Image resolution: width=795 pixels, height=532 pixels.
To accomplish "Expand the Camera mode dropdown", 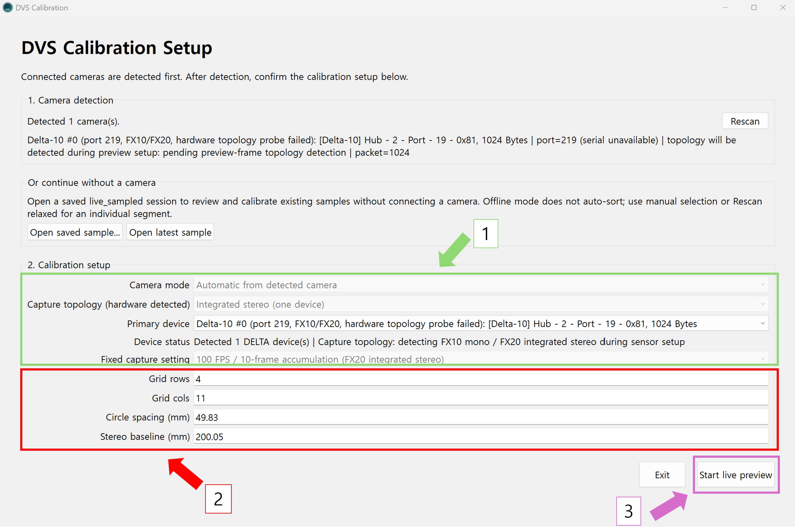I will pyautogui.click(x=481, y=285).
